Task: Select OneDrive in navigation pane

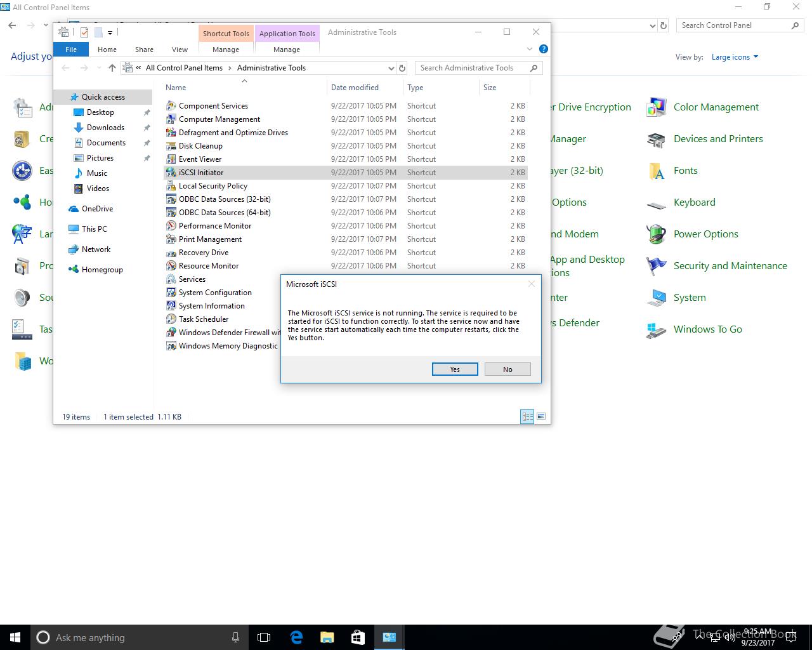Action: tap(97, 209)
